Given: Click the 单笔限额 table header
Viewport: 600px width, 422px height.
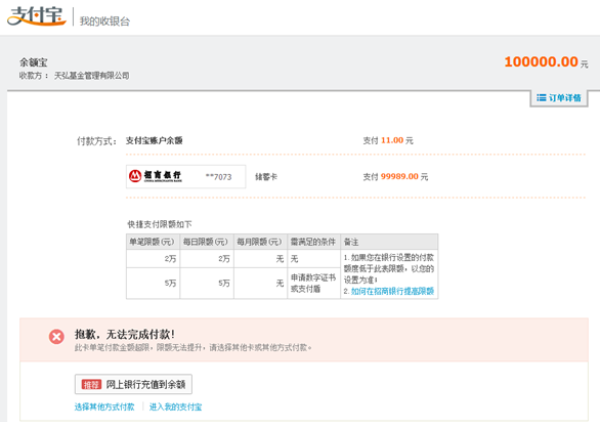Looking at the screenshot, I should tap(152, 243).
